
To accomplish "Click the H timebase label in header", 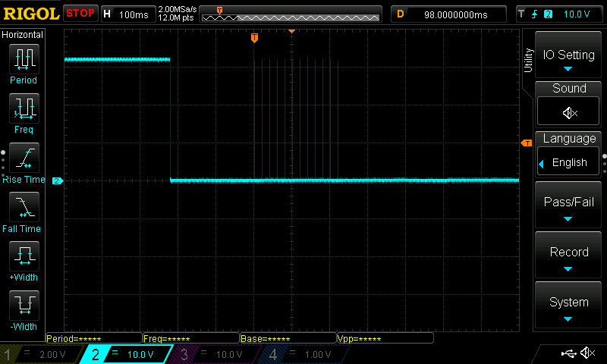I will click(107, 14).
